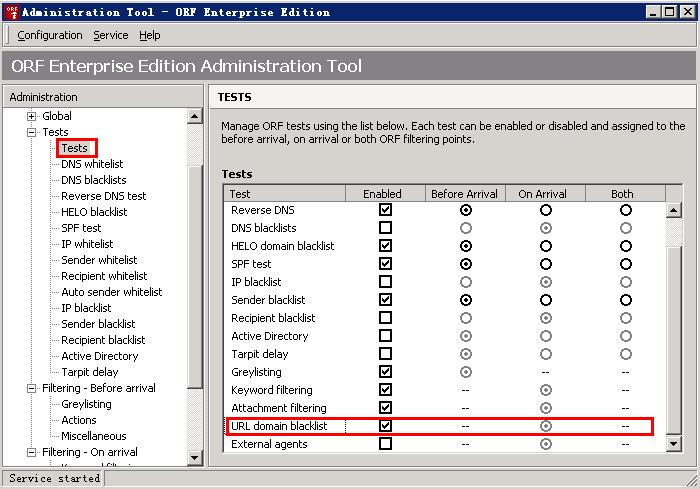Viewport: 700px width, 489px height.
Task: Open the Service menu
Action: tap(110, 35)
